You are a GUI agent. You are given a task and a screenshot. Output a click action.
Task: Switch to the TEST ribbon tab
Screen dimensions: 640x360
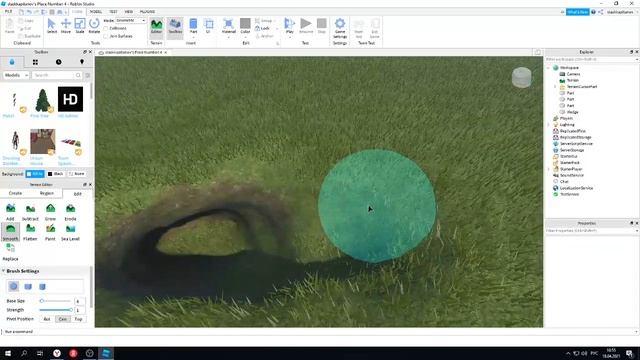pyautogui.click(x=113, y=12)
